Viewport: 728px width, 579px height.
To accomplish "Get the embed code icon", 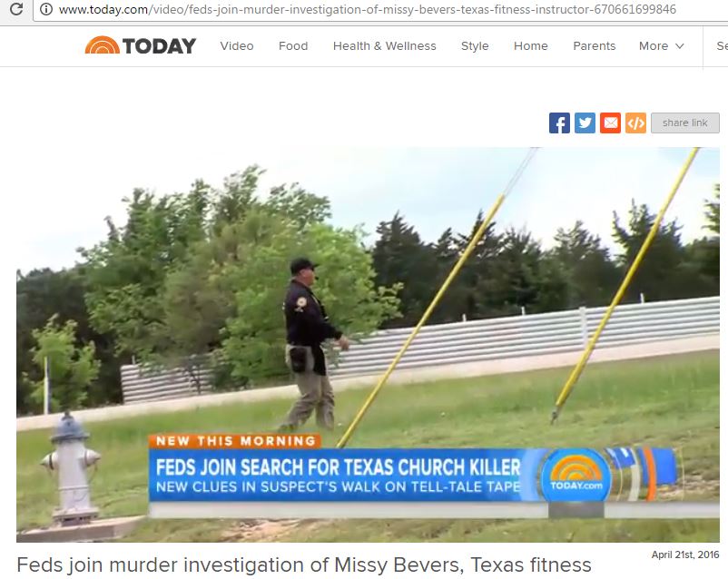I will [635, 123].
